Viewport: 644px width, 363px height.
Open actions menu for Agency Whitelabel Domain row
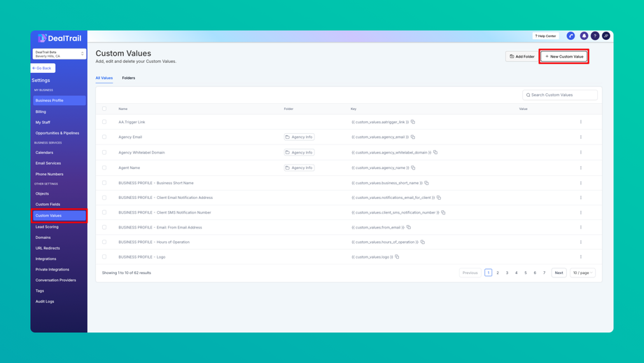[x=581, y=152]
